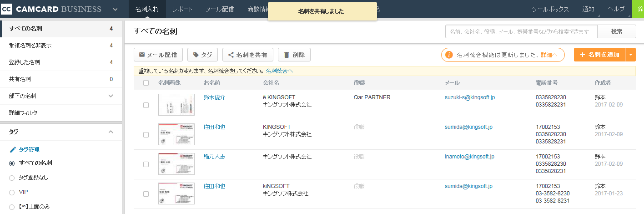Check the box for sumida row dated 2017-01-23

pyautogui.click(x=146, y=194)
